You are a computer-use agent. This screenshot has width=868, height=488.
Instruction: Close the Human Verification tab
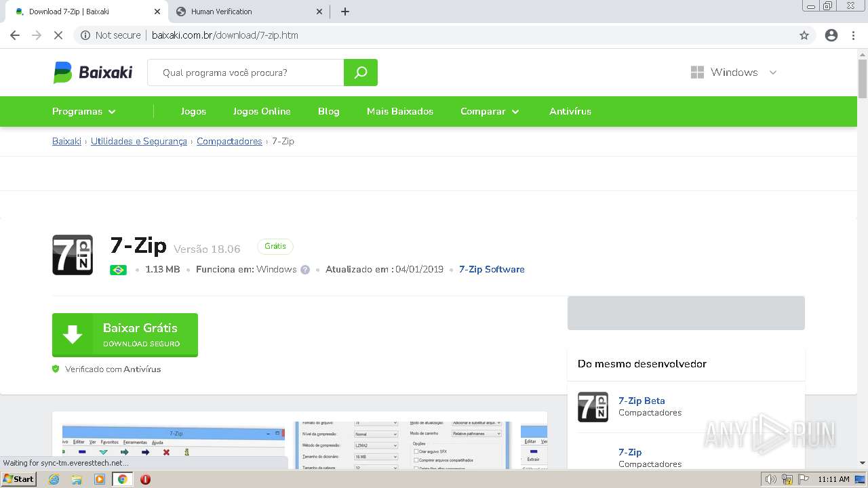pos(319,12)
